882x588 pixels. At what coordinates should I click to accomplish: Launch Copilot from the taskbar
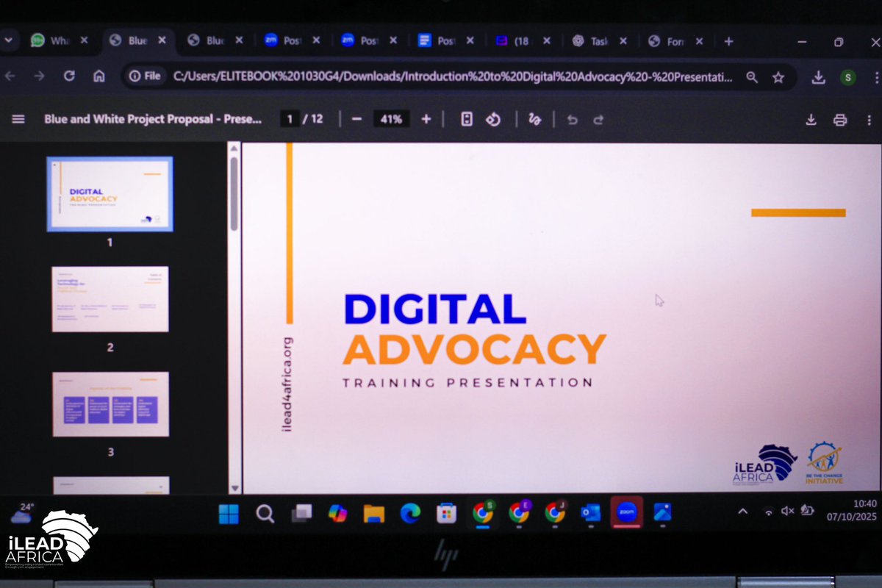click(x=337, y=513)
